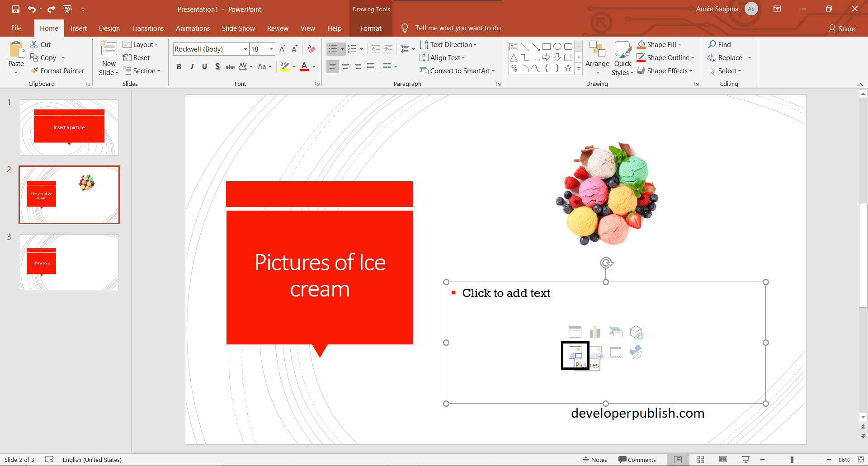Insert a table using the placeholder icon
The height and width of the screenshot is (466, 868).
pos(575,332)
